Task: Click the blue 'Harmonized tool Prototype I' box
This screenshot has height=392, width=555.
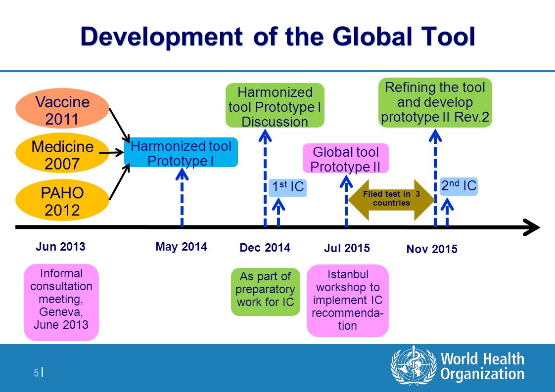Action: click(x=181, y=152)
